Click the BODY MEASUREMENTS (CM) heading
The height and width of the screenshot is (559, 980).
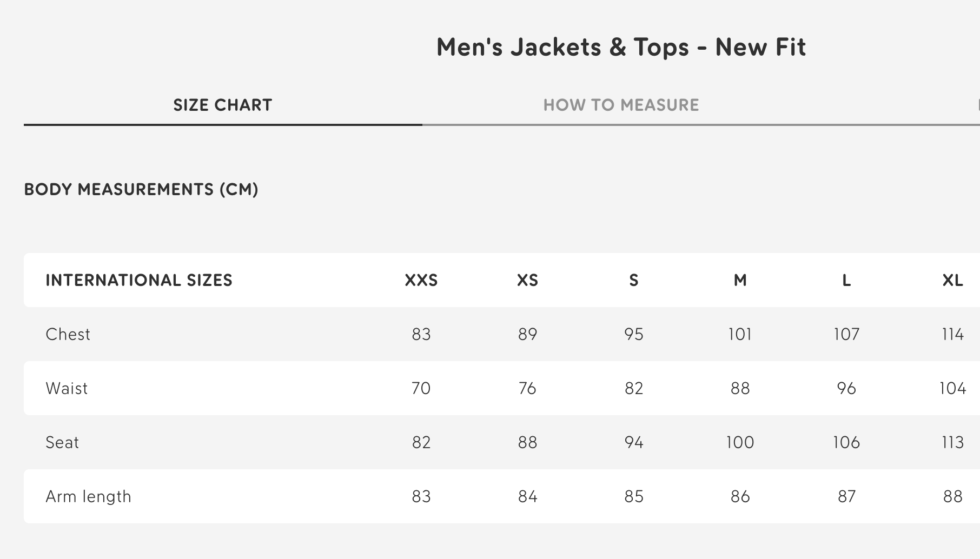pyautogui.click(x=141, y=190)
